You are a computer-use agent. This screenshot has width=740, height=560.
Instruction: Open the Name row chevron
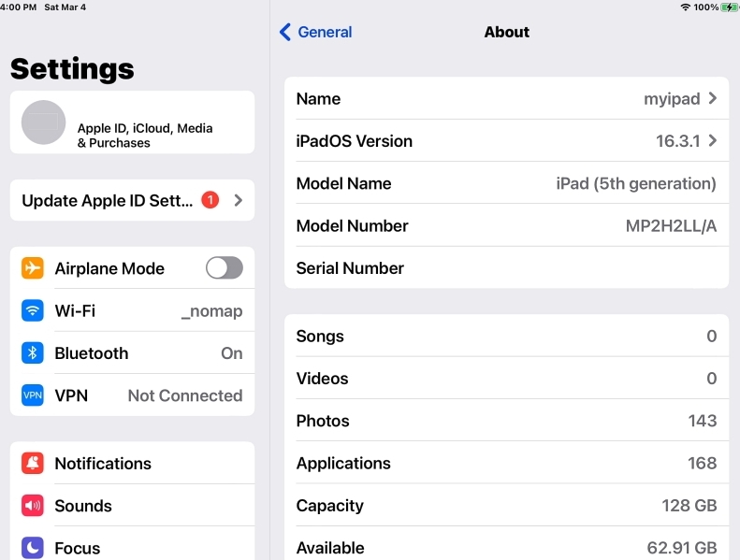click(x=713, y=98)
